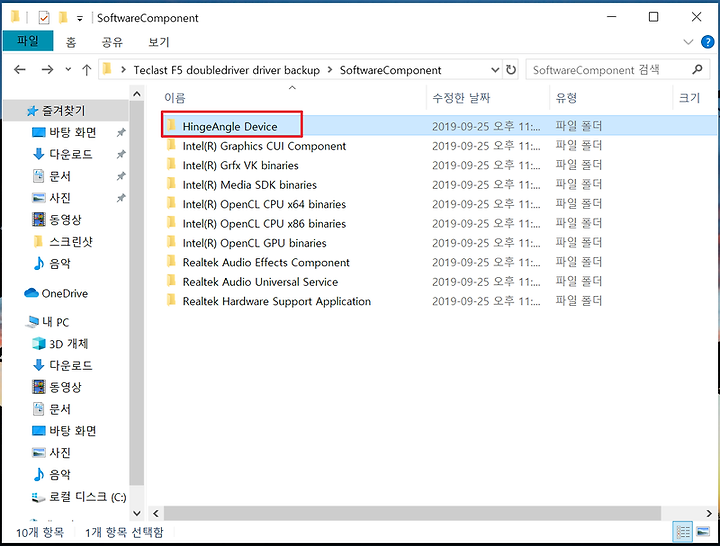720x546 pixels.
Task: Open 음악 under 즐겨찾기
Action: 60,264
